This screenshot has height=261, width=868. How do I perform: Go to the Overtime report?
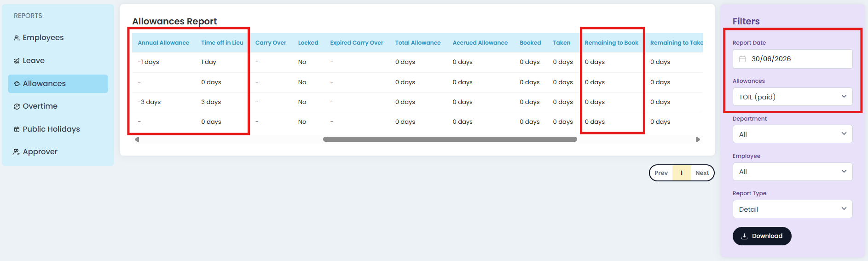pos(58,106)
